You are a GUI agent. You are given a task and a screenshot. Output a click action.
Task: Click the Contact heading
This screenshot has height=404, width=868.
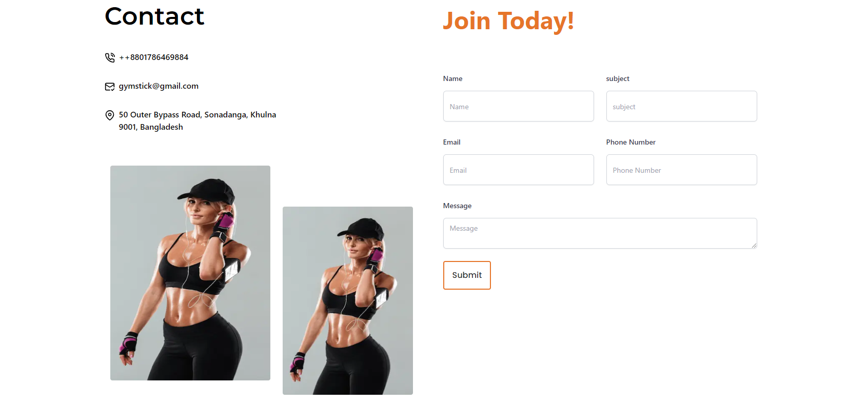coord(154,16)
